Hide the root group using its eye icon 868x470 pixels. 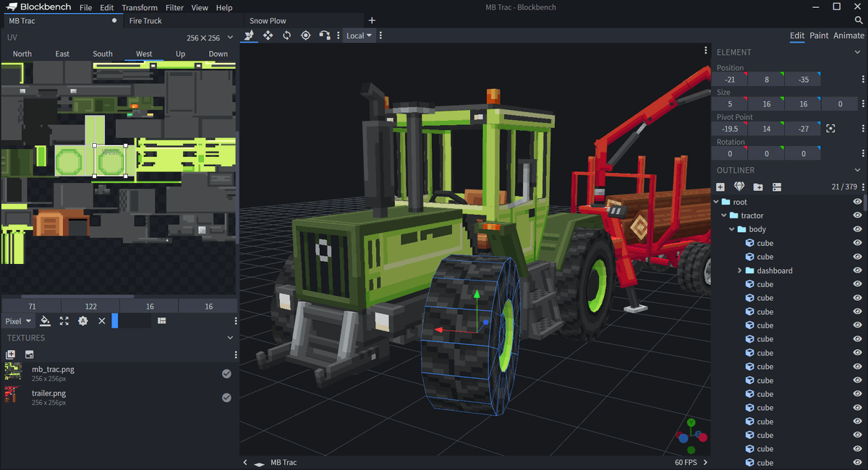coord(858,202)
